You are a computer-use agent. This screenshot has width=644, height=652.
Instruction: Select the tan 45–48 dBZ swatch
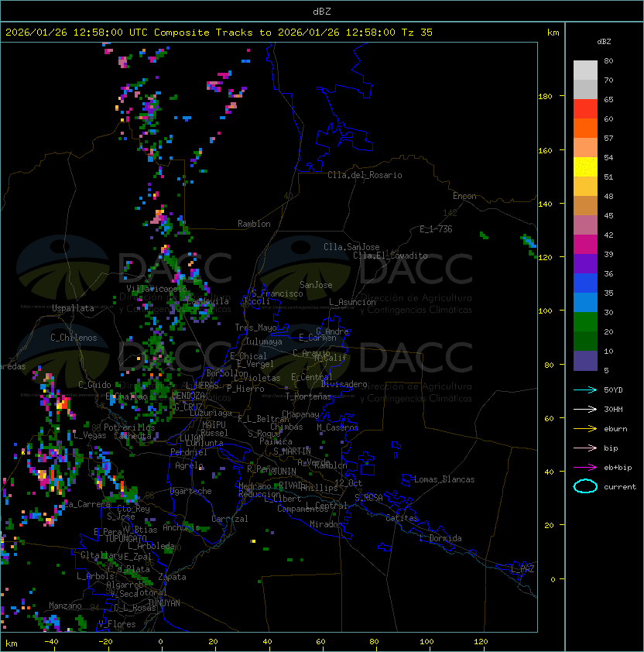point(585,205)
